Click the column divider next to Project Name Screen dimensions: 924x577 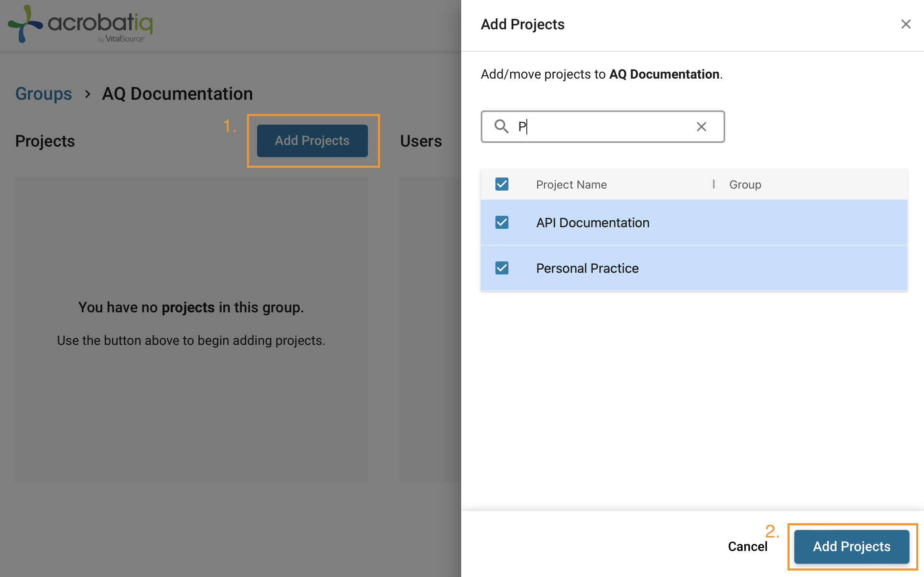click(x=714, y=184)
